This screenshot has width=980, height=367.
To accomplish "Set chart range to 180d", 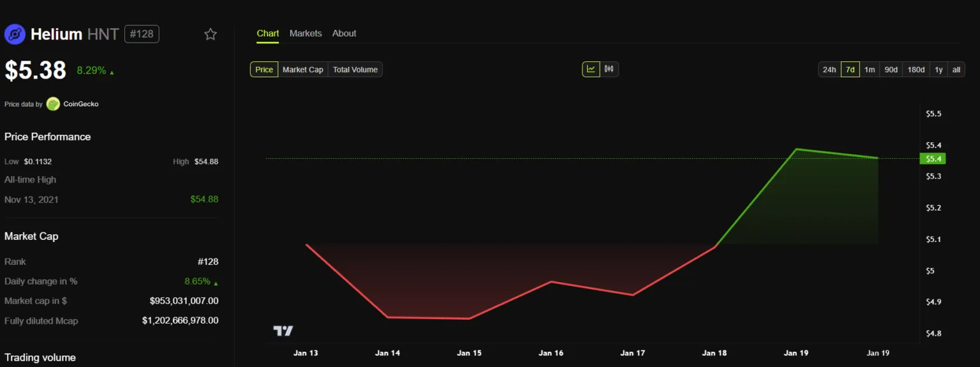I will 916,70.
